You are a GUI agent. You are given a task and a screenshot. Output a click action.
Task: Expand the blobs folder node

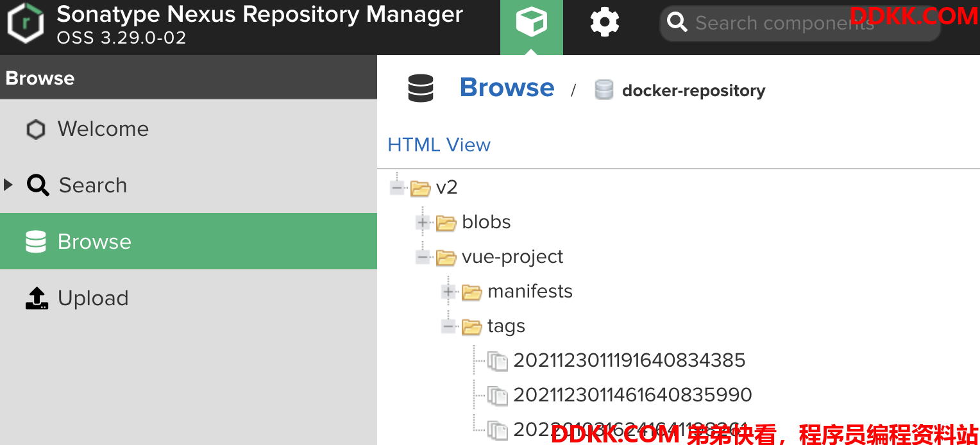(423, 222)
